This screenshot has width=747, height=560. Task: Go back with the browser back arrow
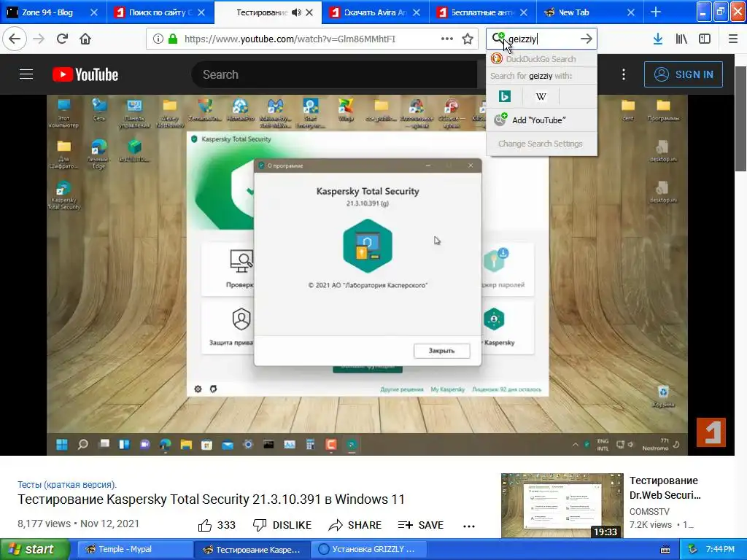tap(15, 39)
